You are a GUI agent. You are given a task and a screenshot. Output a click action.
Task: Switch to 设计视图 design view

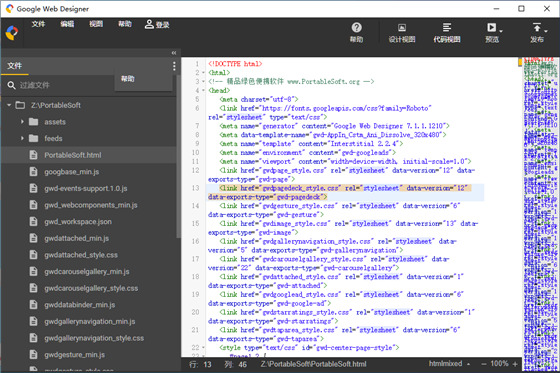(x=402, y=33)
